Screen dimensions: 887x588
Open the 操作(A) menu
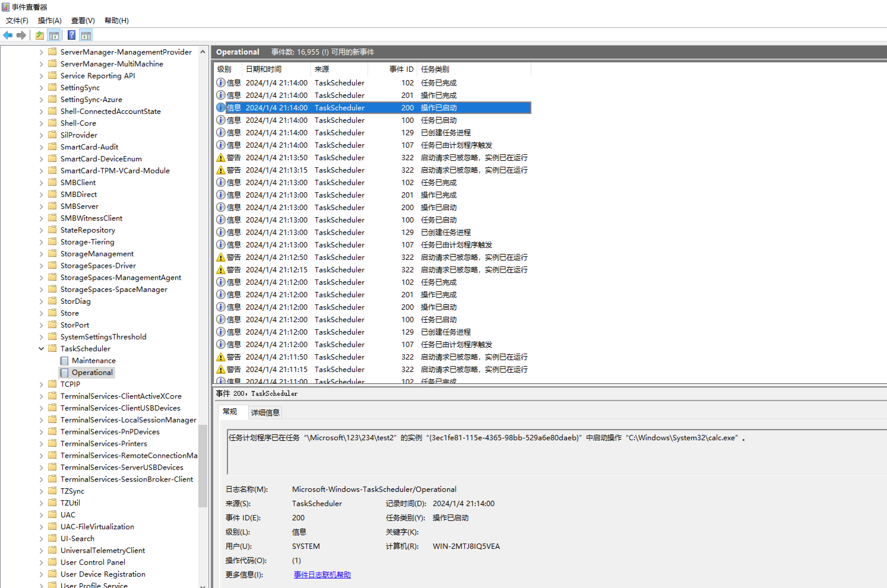coord(50,21)
